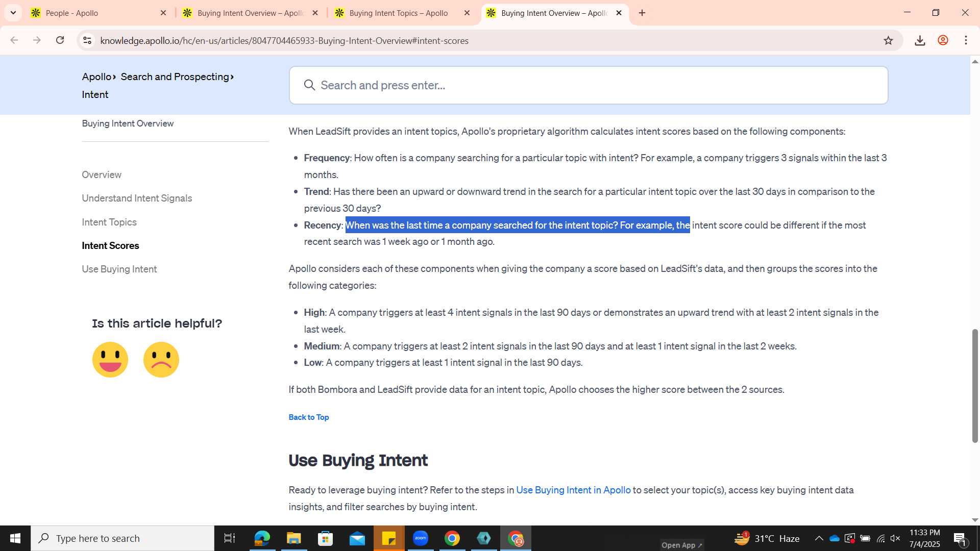The width and height of the screenshot is (980, 551).
Task: Go to Understand Intent Signals section
Action: click(x=137, y=198)
